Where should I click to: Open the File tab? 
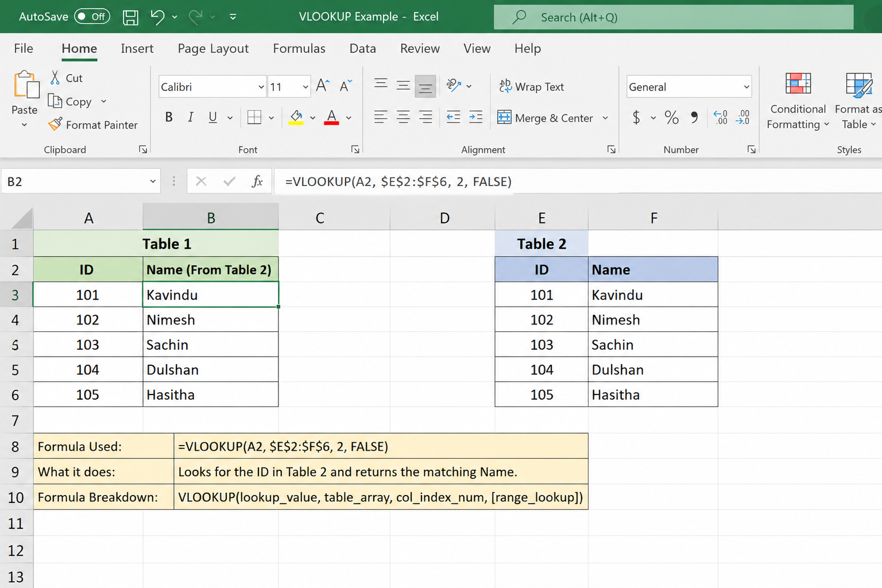pos(24,48)
